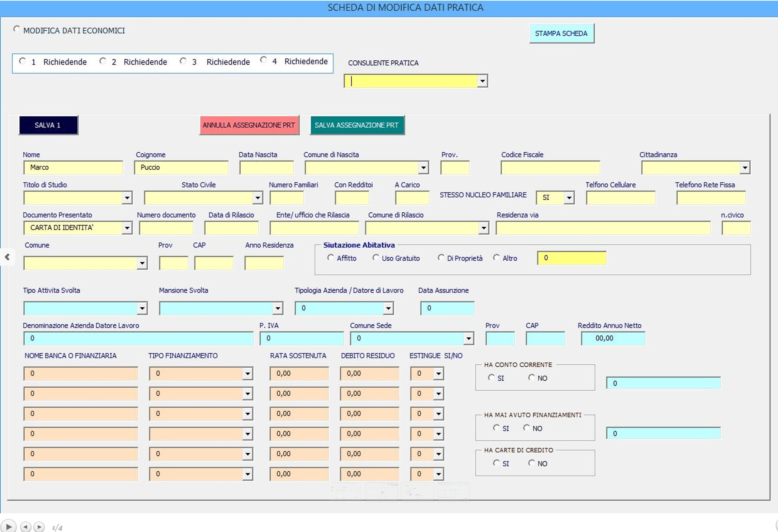This screenshot has width=778, height=532.
Task: Go to next slide arrow icon
Action: pos(39,527)
